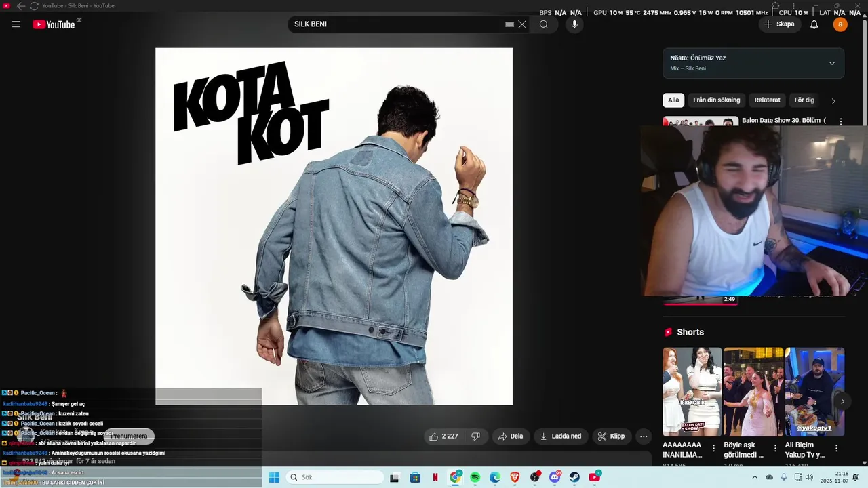Open the Ali Biçim Yakup Tv short thumbnail
Image resolution: width=868 pixels, height=488 pixels.
tap(814, 392)
